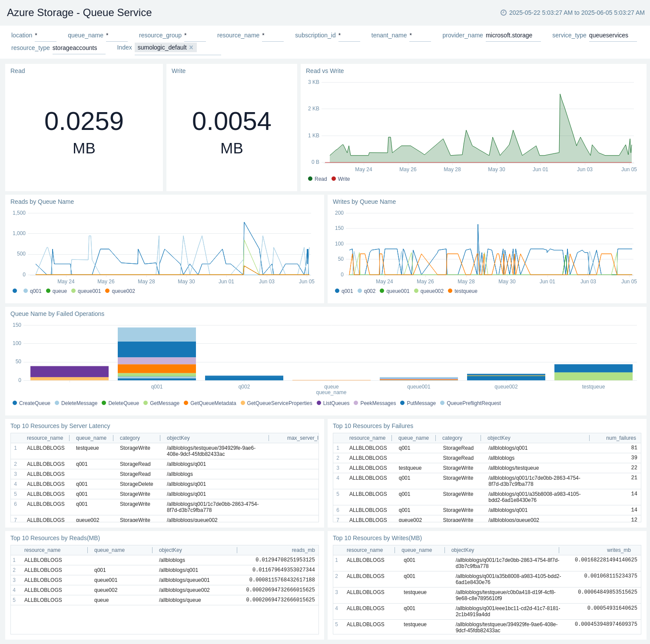Screen dimensions: 650x644
Task: Open Top 10 Resources by Server Latency title
Action: click(x=60, y=426)
